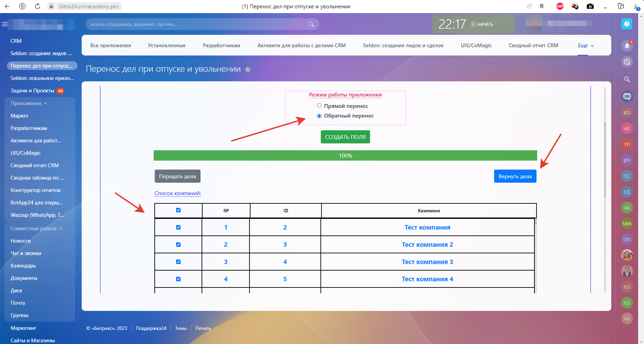Uncheck the Тест компания row checkbox
The height and width of the screenshot is (344, 644).
point(178,227)
